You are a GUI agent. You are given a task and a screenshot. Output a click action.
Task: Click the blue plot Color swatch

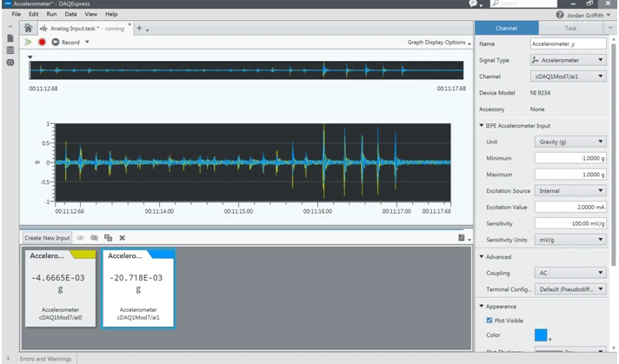(539, 334)
